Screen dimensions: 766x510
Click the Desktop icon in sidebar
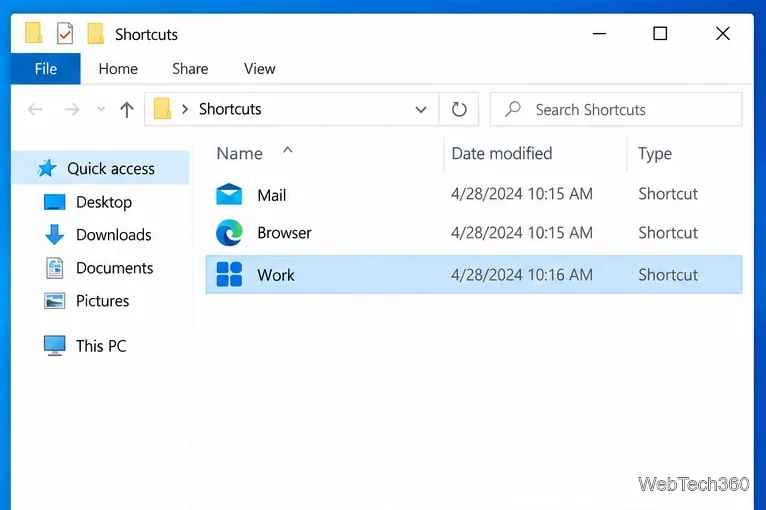coord(54,202)
